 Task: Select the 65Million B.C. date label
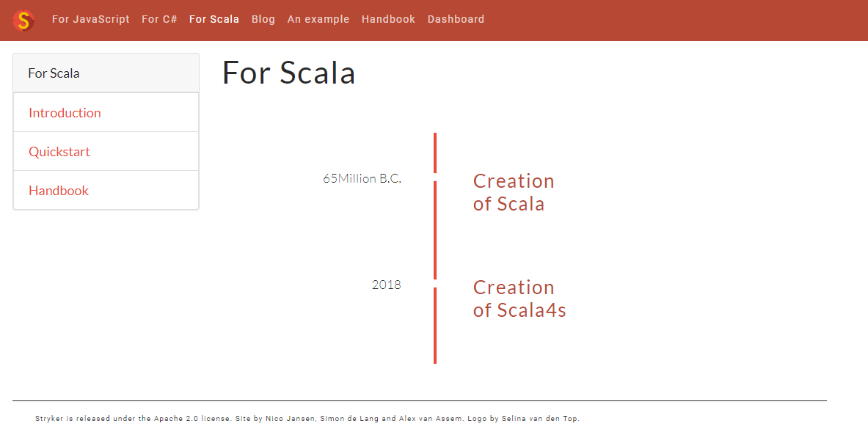tap(362, 178)
